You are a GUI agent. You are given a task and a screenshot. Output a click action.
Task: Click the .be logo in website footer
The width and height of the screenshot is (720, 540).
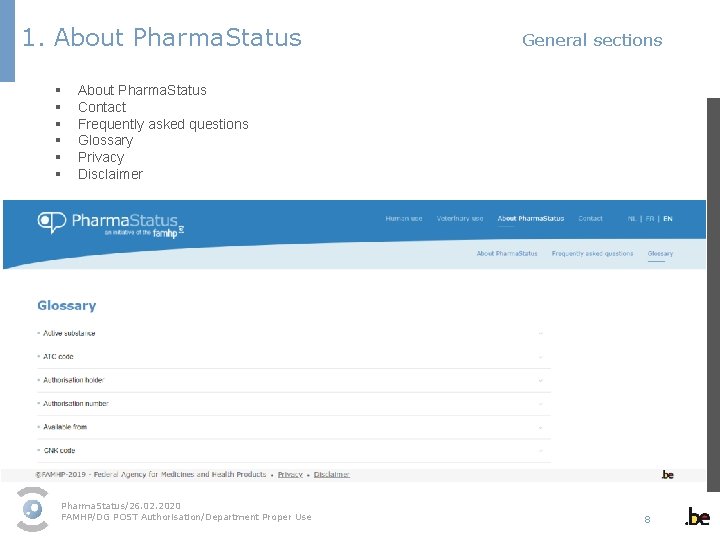coord(667,474)
